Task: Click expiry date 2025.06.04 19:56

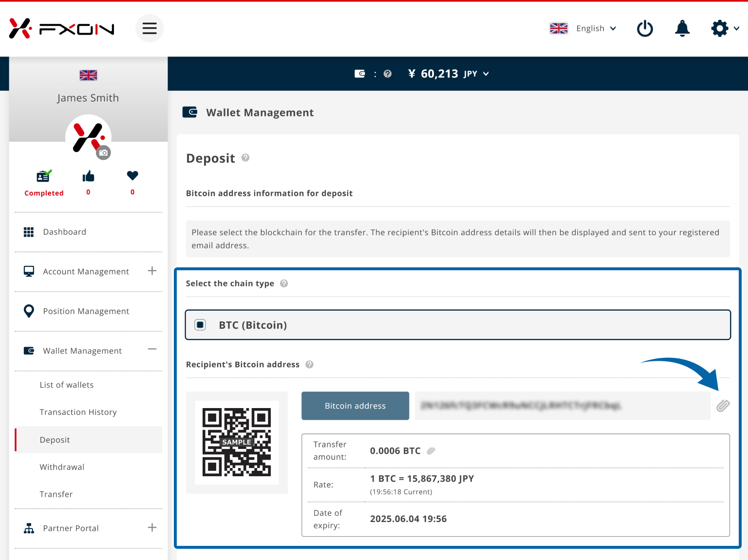Action: (408, 519)
